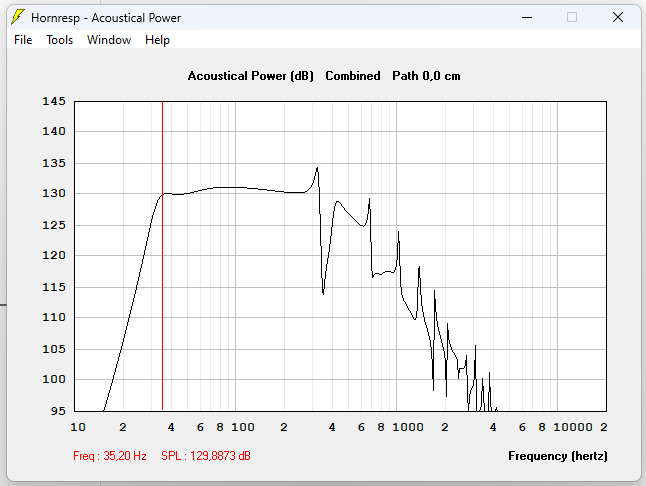The width and height of the screenshot is (646, 486).
Task: Click the 'Path 0,0 cm' label
Action: pyautogui.click(x=426, y=76)
